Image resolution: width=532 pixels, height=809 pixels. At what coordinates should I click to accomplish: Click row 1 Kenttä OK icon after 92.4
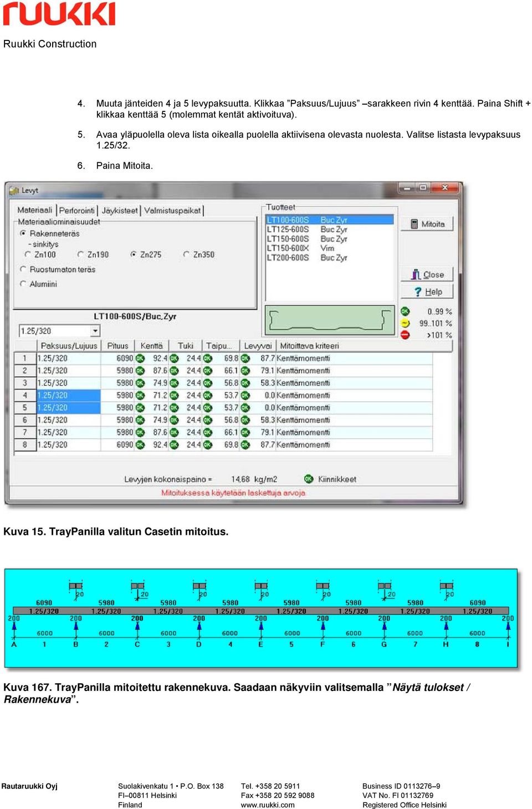174,359
